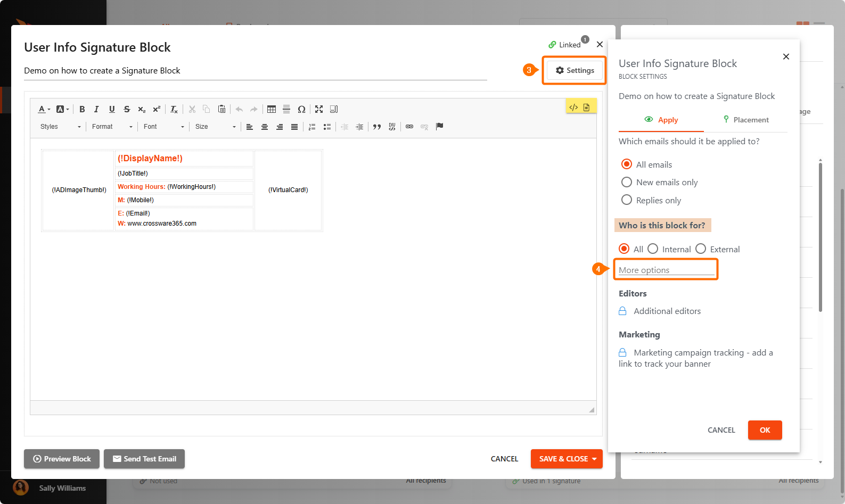Select Internal as block audience

coord(653,249)
